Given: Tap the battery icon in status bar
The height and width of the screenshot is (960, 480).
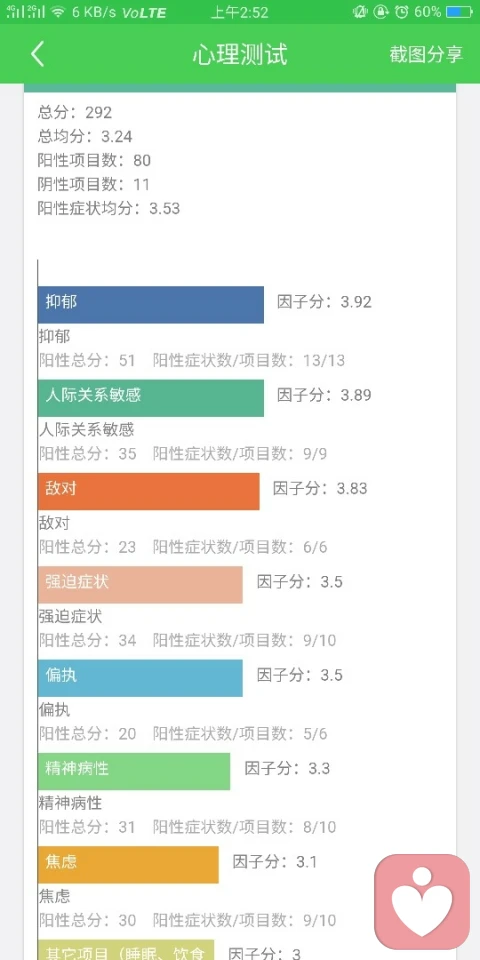Looking at the screenshot, I should click(x=459, y=12).
